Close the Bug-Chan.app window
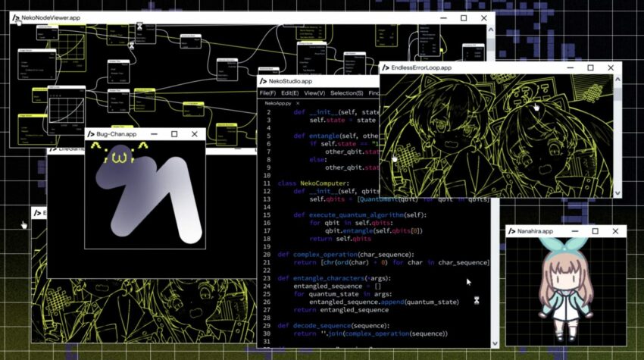 (x=194, y=134)
